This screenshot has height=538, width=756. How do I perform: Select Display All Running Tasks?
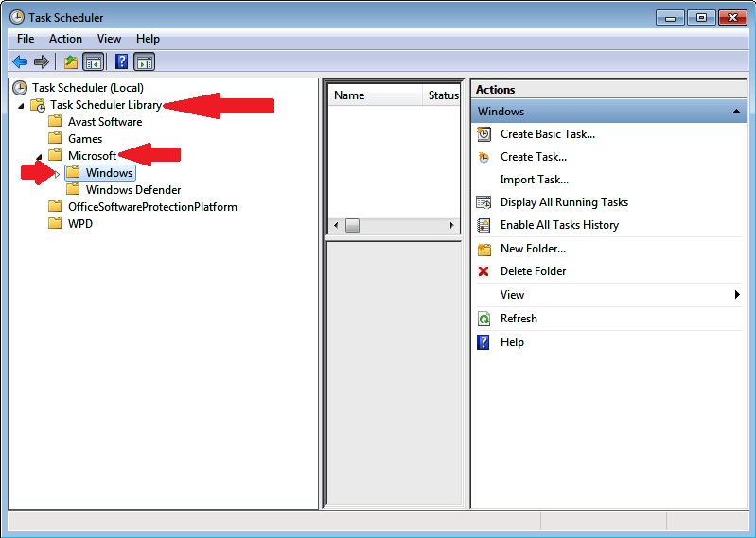point(564,202)
